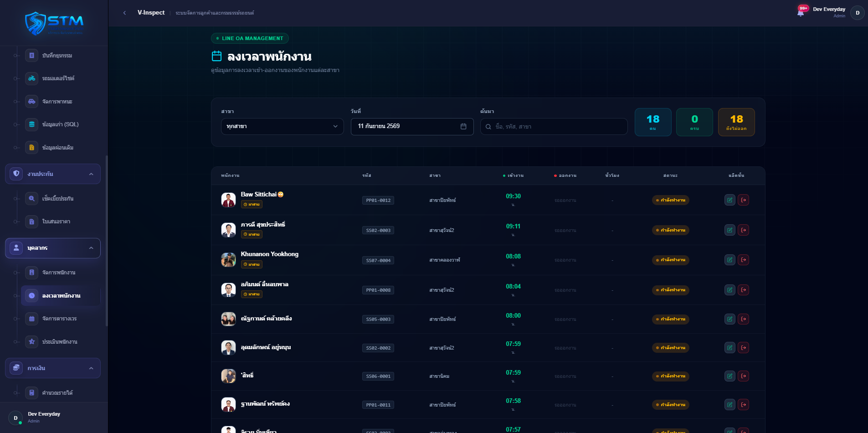Collapse the งานประกัน sidebar section
This screenshot has height=433, width=868.
[x=53, y=174]
